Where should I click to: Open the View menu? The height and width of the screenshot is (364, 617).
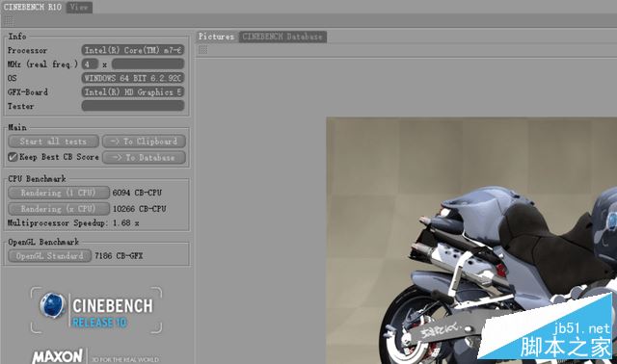point(79,7)
